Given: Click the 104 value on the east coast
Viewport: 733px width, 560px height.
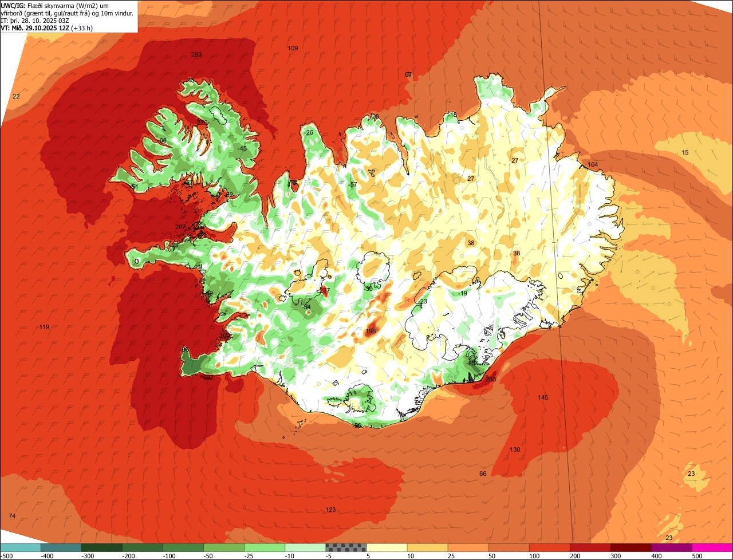Looking at the screenshot, I should tap(593, 164).
